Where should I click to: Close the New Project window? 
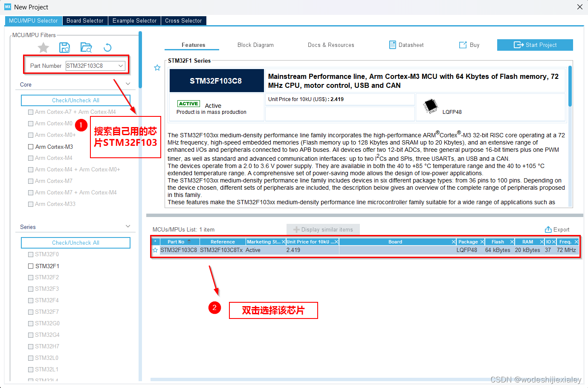coord(579,7)
